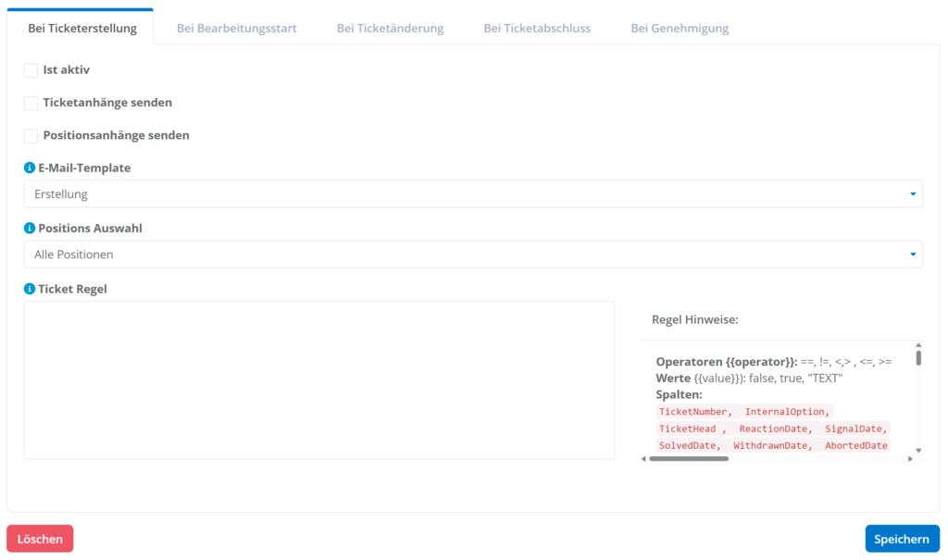948x560 pixels.
Task: Click the vertical scrollbar thumb in Regel Hinweise
Action: (918, 357)
